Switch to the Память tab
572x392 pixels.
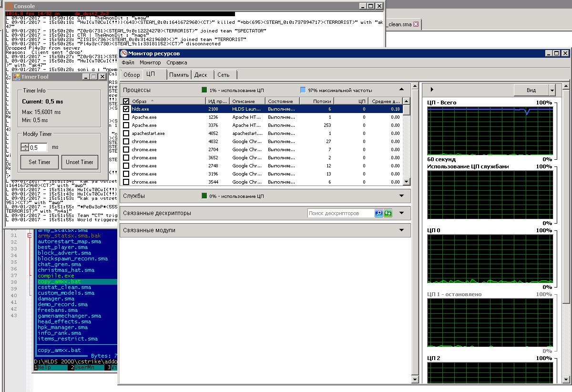pyautogui.click(x=179, y=75)
